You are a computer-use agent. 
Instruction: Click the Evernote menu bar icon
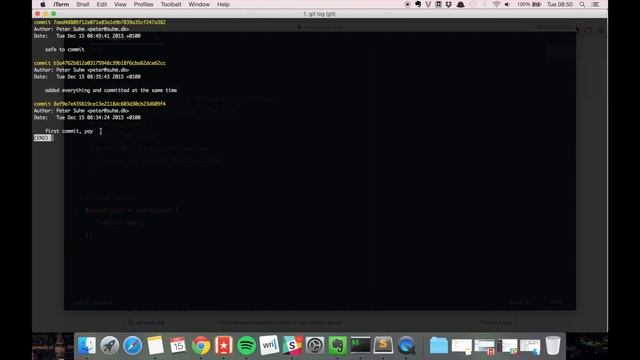click(418, 4)
